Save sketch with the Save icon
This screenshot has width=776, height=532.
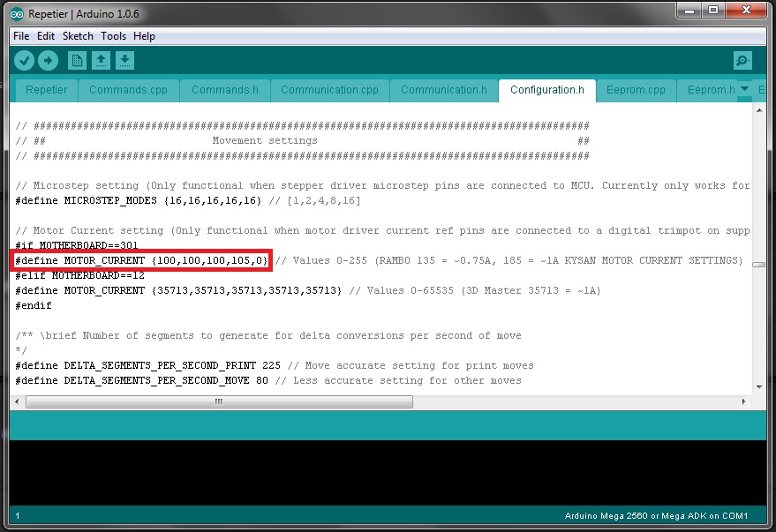125,61
